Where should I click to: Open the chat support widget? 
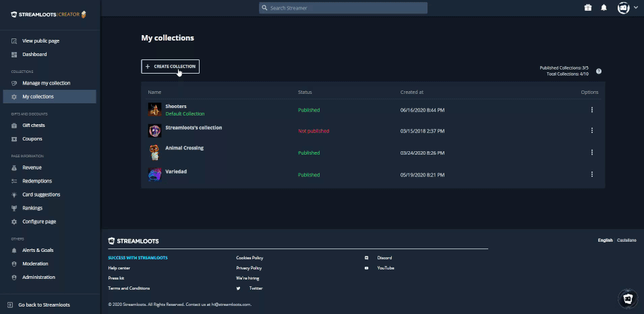628,298
